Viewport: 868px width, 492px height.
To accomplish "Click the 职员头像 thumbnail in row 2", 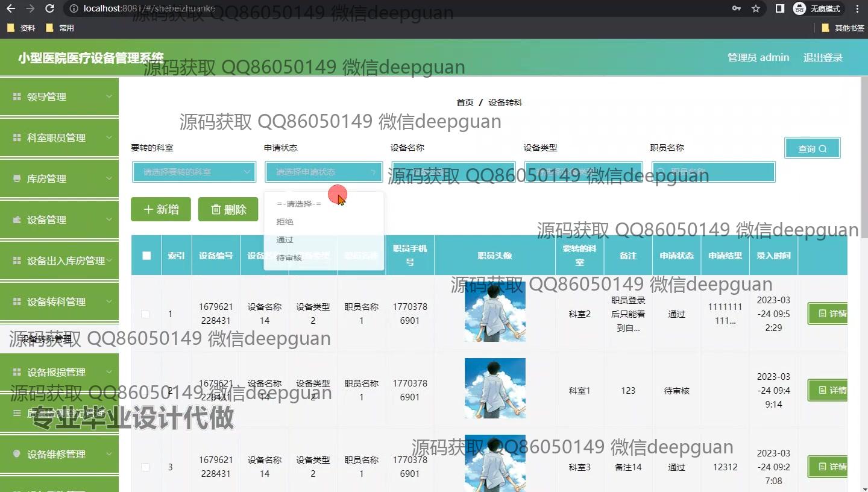I will coord(495,388).
